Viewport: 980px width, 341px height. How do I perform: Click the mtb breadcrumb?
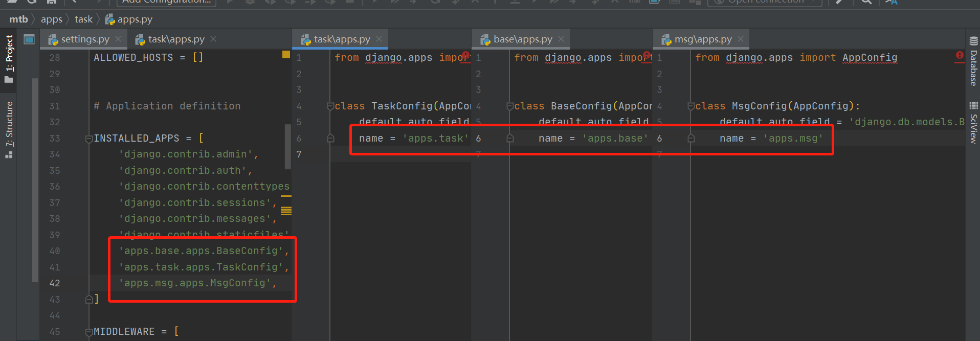click(x=18, y=19)
